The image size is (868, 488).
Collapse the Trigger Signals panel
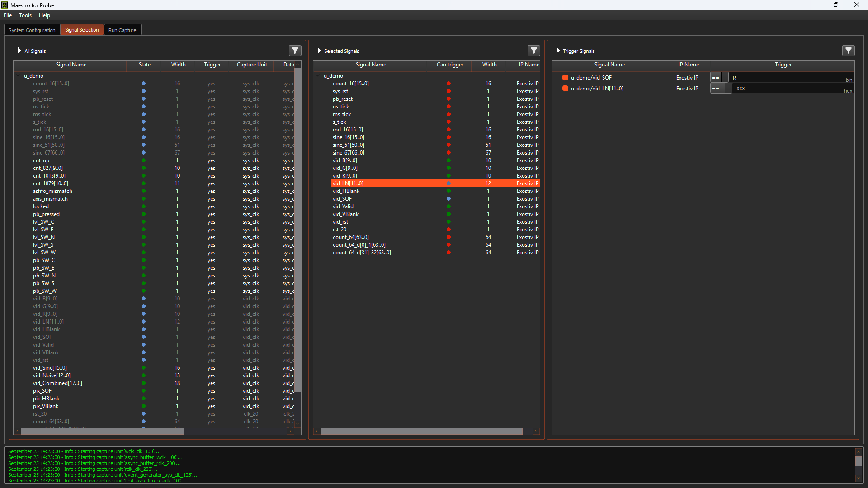tap(558, 51)
